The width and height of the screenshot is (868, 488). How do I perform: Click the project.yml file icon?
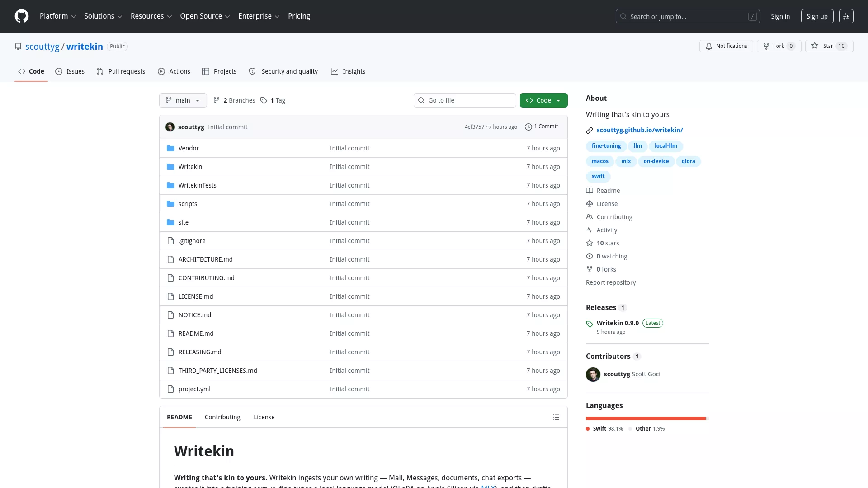[x=170, y=389]
